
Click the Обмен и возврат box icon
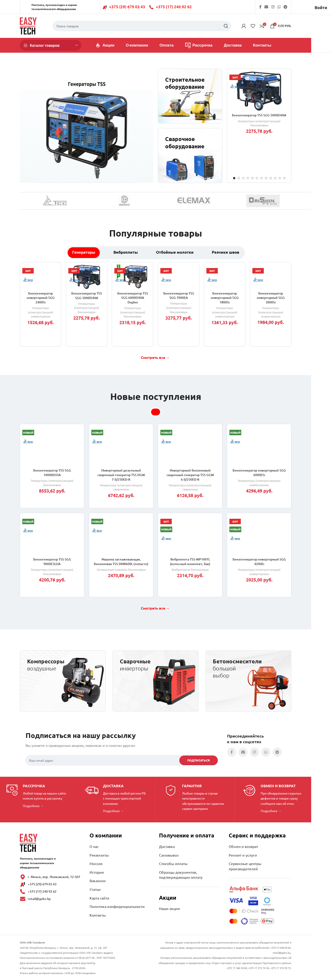click(x=249, y=790)
